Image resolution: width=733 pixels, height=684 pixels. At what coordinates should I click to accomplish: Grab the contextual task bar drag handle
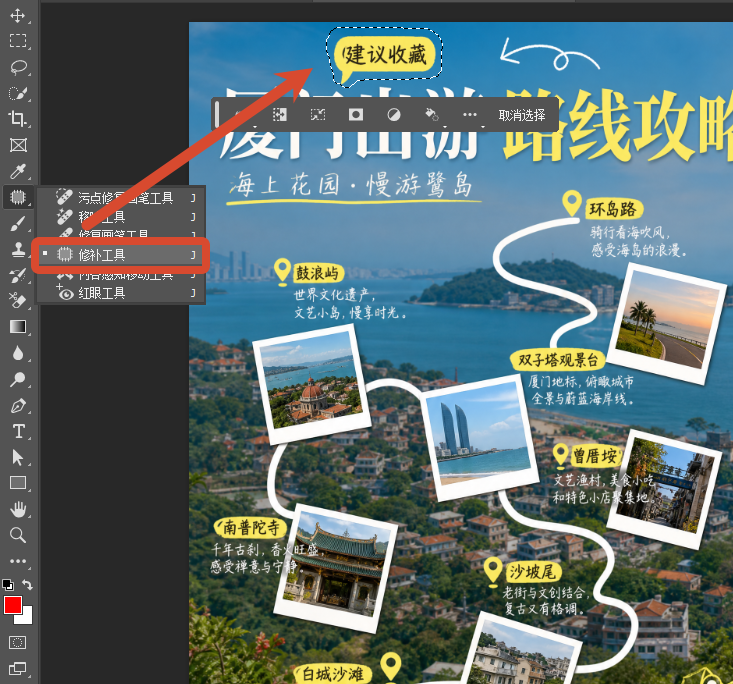point(217,115)
